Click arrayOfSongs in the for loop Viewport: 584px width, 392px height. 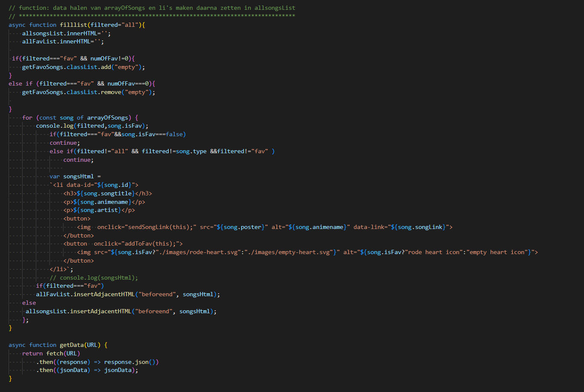tap(108, 117)
